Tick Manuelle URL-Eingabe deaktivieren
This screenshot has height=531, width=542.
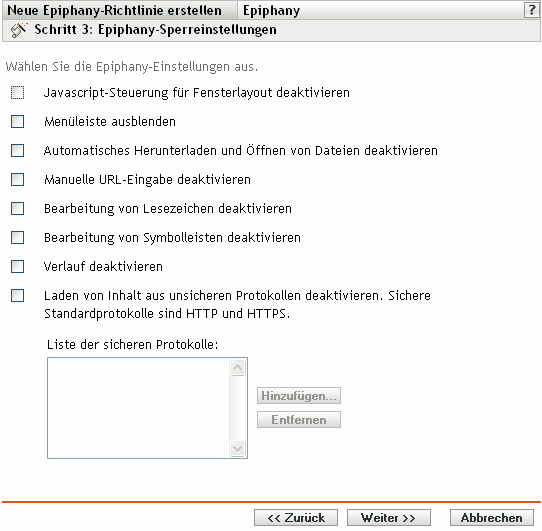[x=17, y=180]
